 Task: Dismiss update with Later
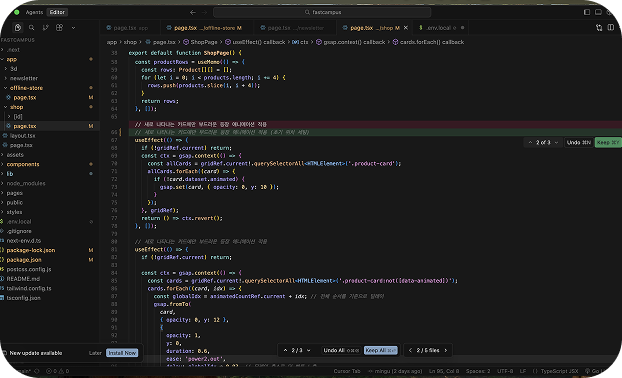click(95, 353)
